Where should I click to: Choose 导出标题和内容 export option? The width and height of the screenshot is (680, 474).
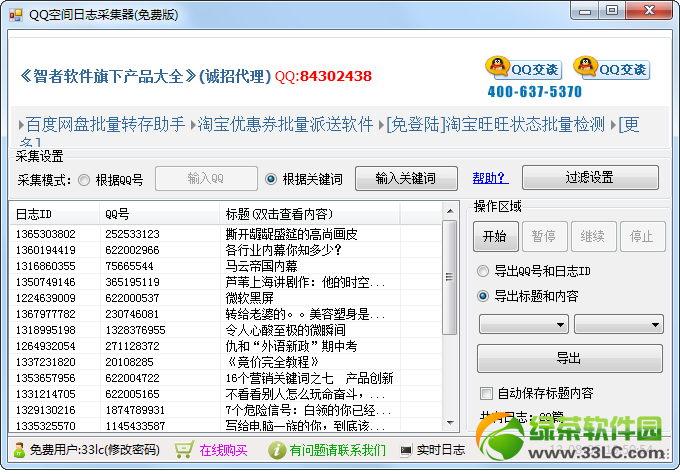[x=483, y=296]
